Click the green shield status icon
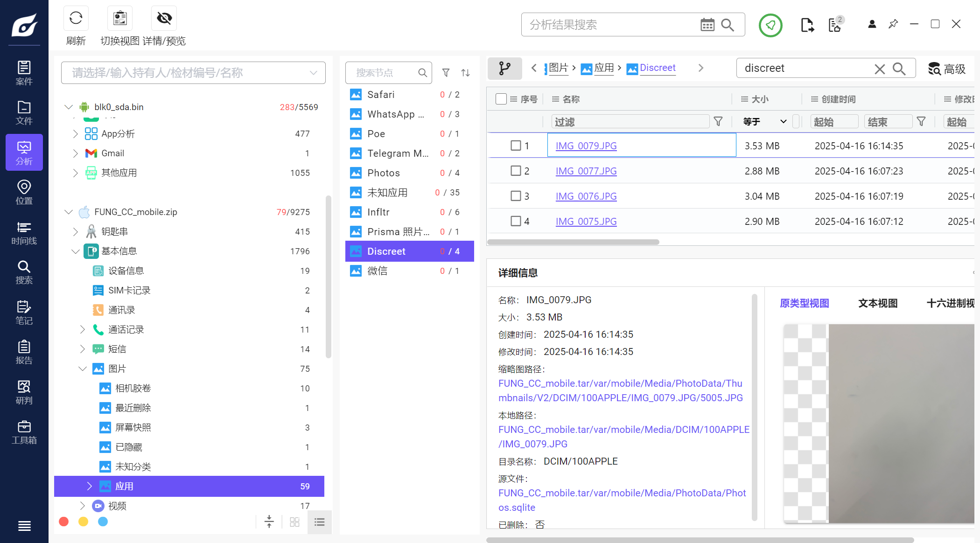Viewport: 980px width, 543px height. point(770,25)
